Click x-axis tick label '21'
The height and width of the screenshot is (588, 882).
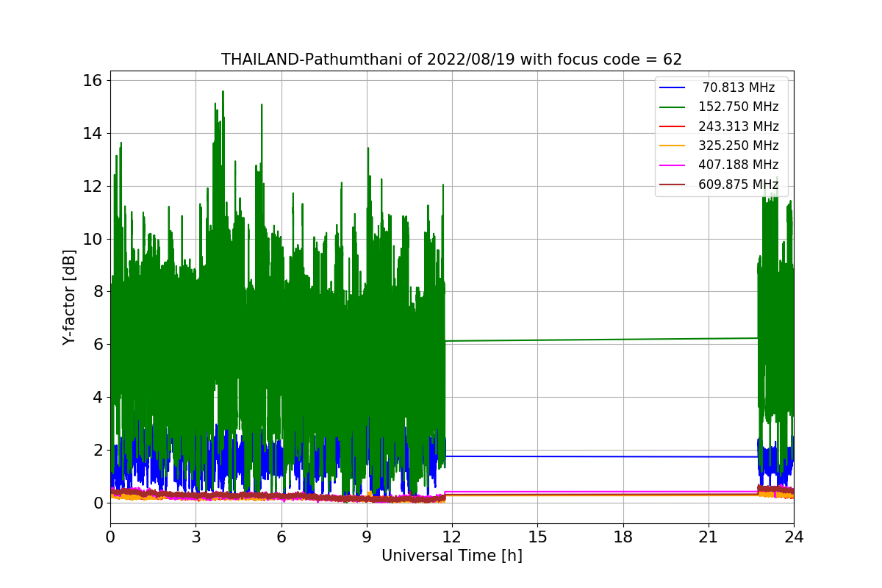[x=709, y=537]
